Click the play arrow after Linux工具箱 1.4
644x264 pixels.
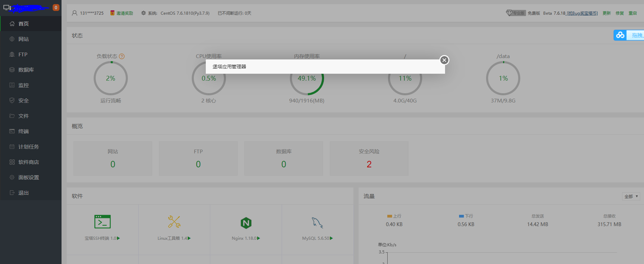pos(189,238)
